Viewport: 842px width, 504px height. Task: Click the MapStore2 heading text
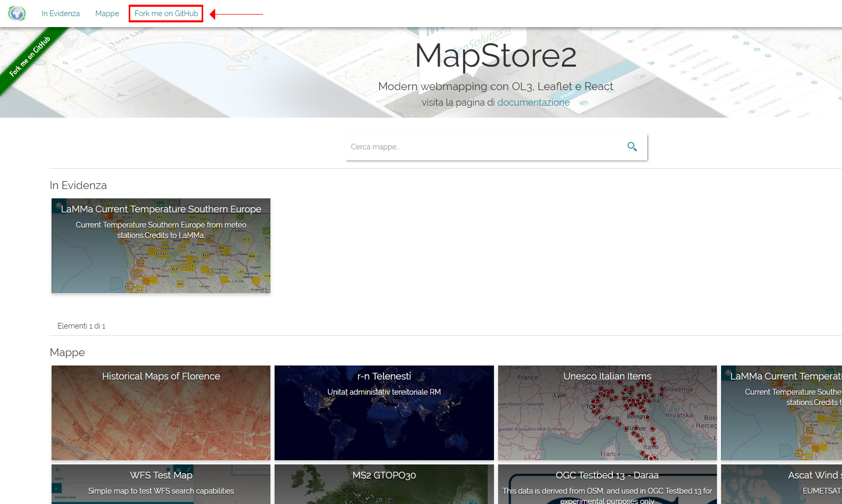tap(496, 56)
